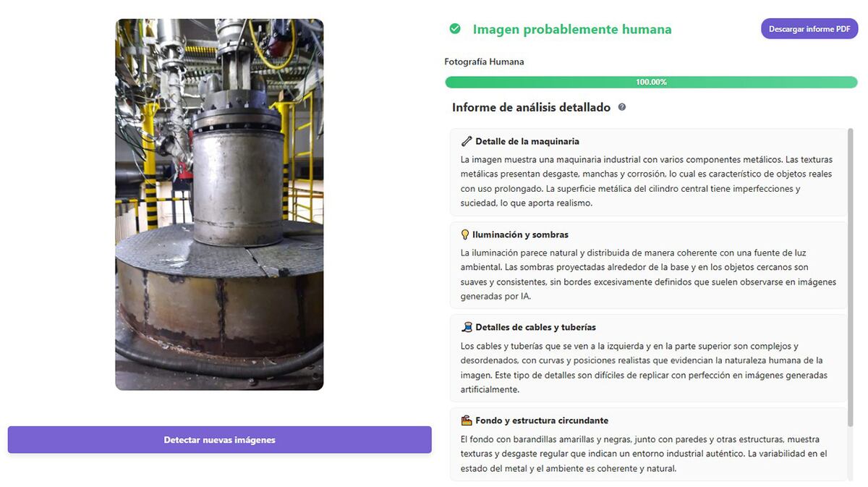The image size is (868, 487).
Task: Click the 'Fotografía Humana' label
Action: [484, 62]
